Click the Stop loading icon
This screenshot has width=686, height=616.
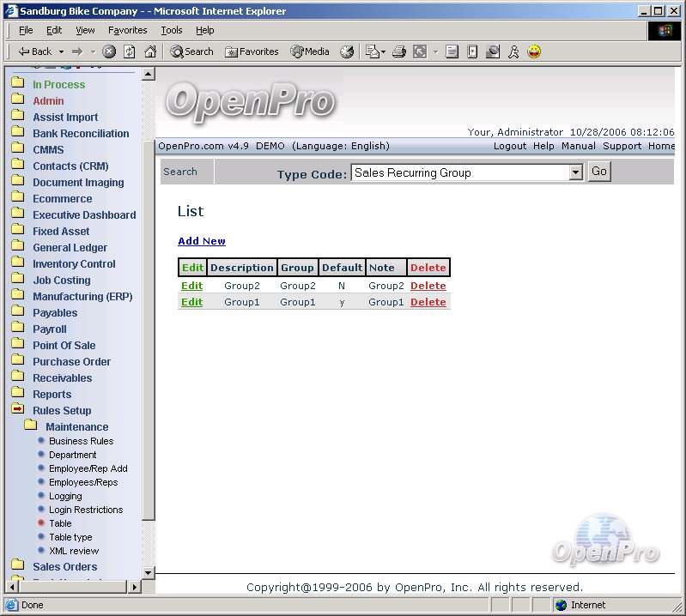(109, 51)
